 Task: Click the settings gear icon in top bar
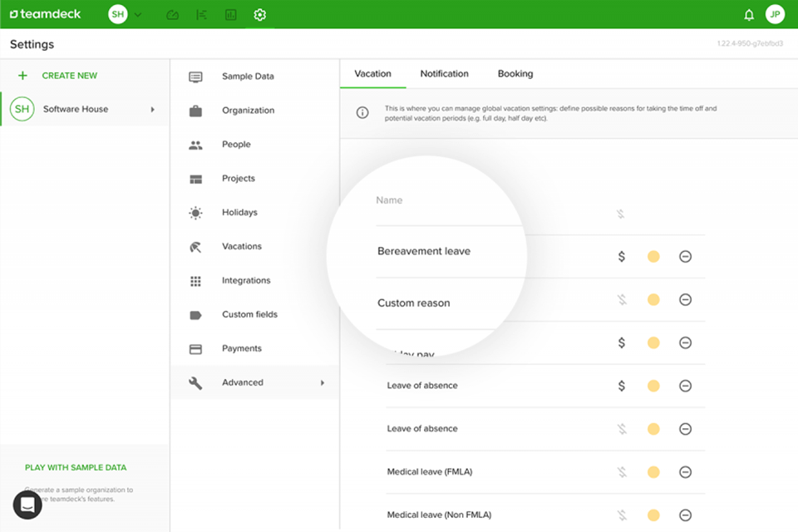click(259, 15)
